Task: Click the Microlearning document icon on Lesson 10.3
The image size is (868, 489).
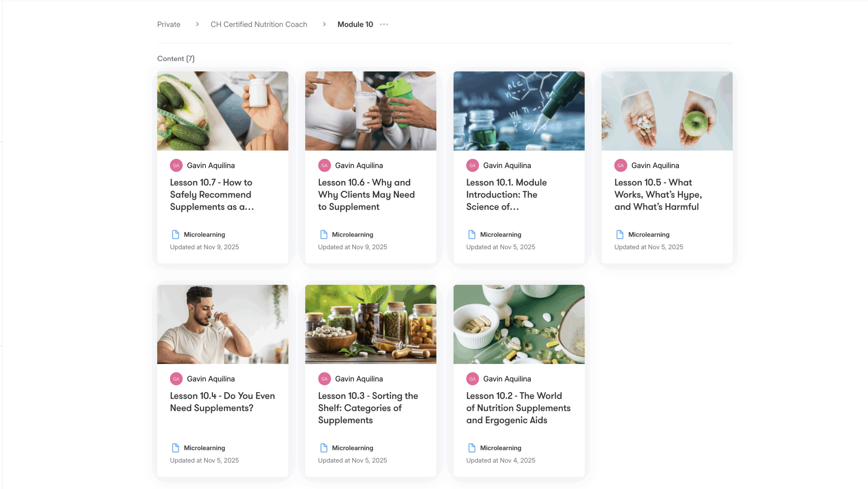Action: 323,448
